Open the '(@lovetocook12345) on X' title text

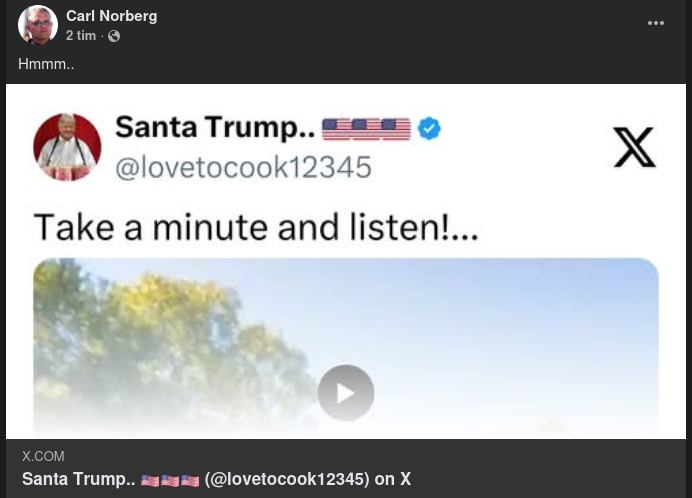(x=308, y=479)
